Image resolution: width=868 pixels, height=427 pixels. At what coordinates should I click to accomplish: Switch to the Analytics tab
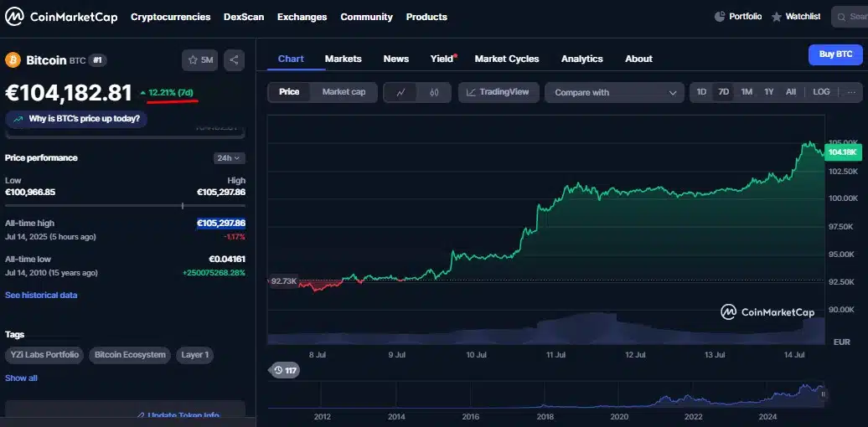coord(581,59)
